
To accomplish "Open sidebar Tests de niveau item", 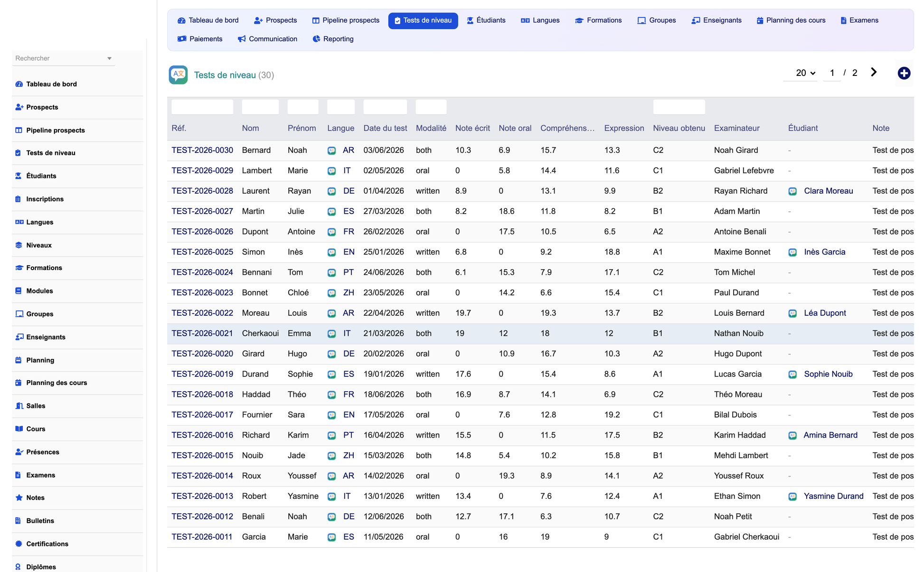I will (x=50, y=153).
